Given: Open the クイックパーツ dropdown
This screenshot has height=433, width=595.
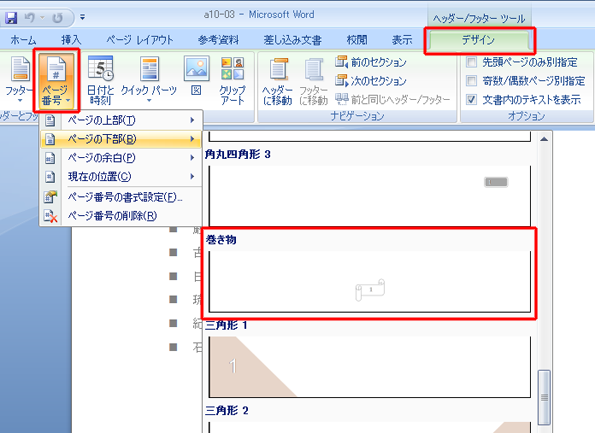Looking at the screenshot, I should 149,80.
